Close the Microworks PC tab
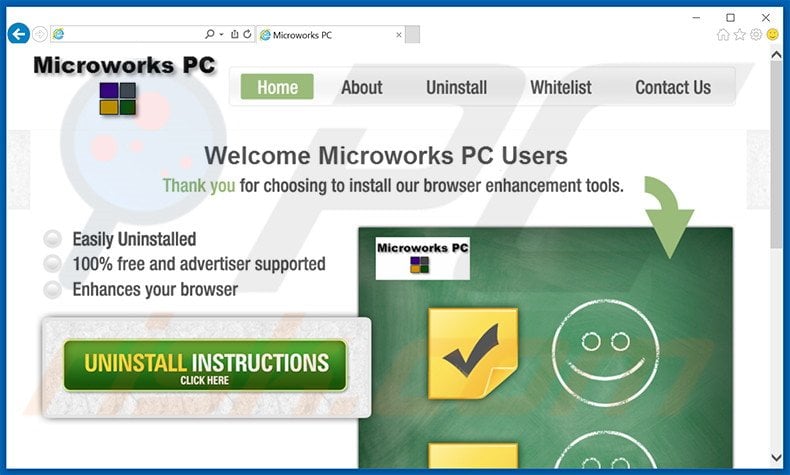 399,35
